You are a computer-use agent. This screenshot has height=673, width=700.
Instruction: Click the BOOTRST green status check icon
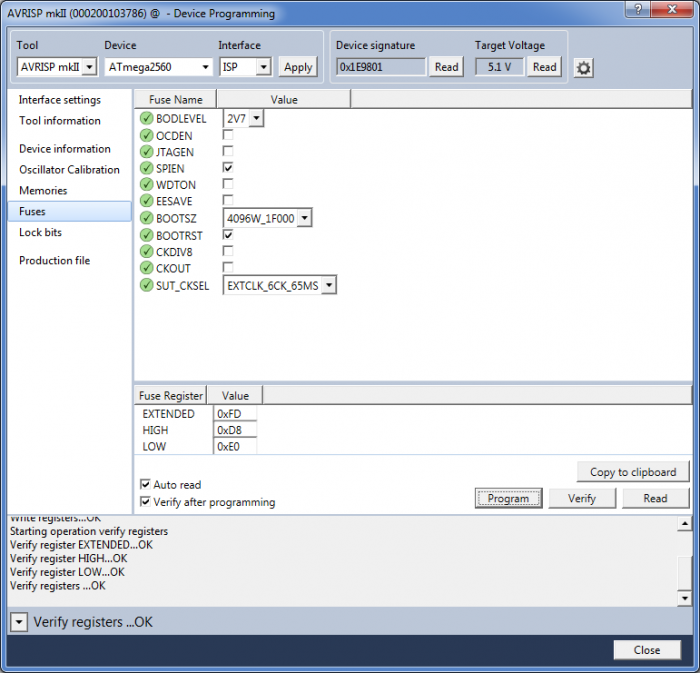(146, 235)
